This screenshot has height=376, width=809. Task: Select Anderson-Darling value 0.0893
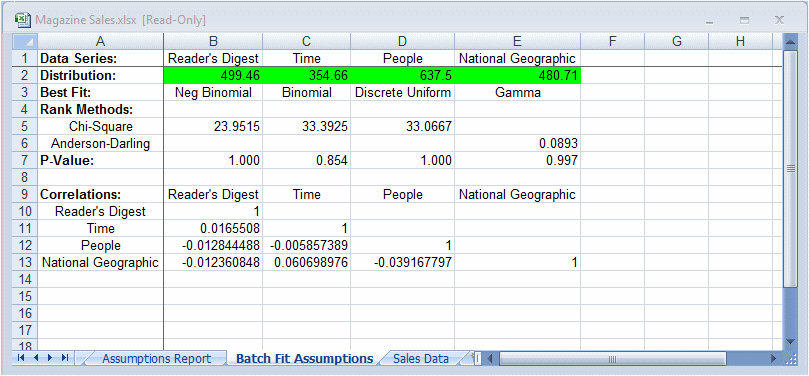517,144
